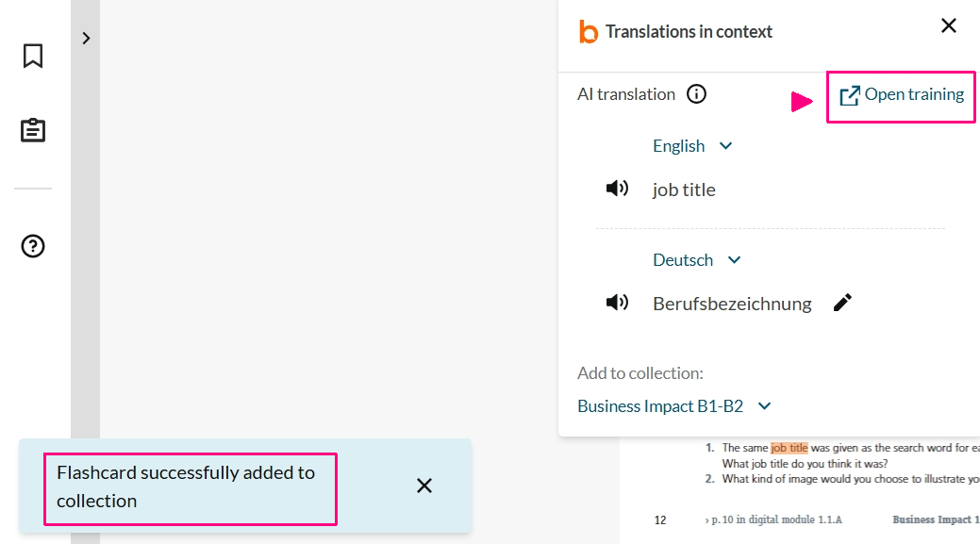Dismiss the flashcard added notification

424,486
